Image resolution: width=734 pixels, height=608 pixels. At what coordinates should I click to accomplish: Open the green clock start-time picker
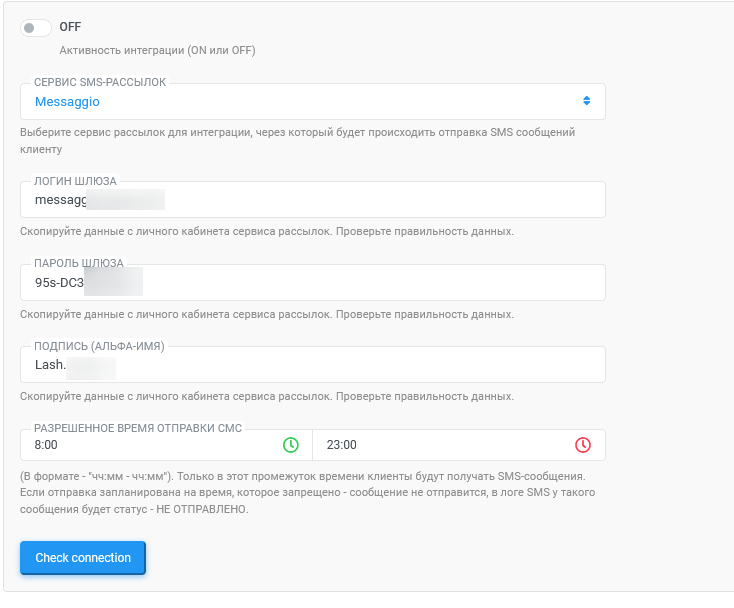coord(291,445)
